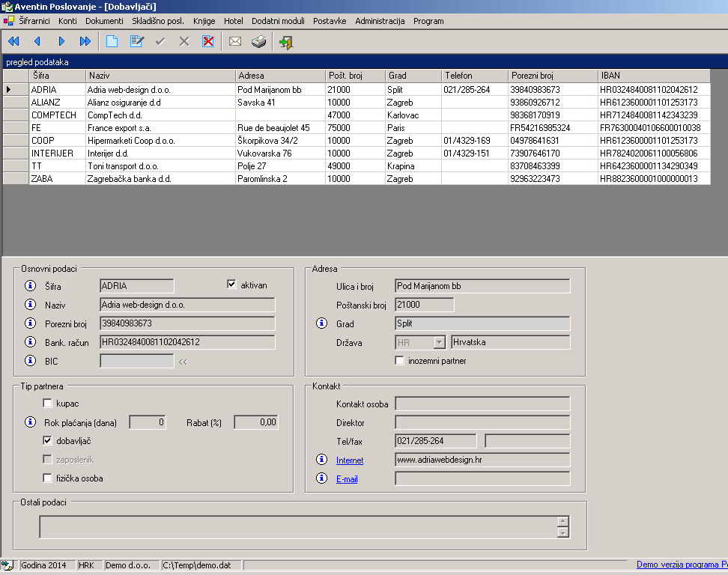Click the envelope mail icon
The height and width of the screenshot is (575, 728).
[x=235, y=42]
